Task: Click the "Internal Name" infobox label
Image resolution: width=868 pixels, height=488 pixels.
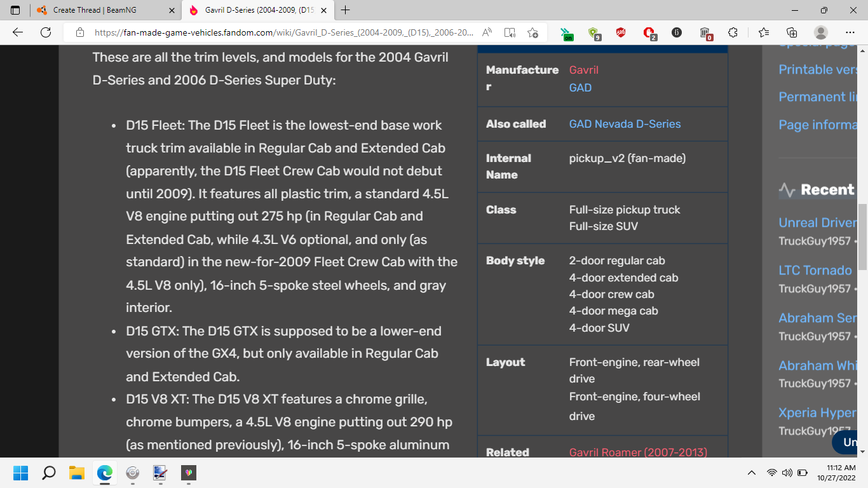Action: coord(508,166)
